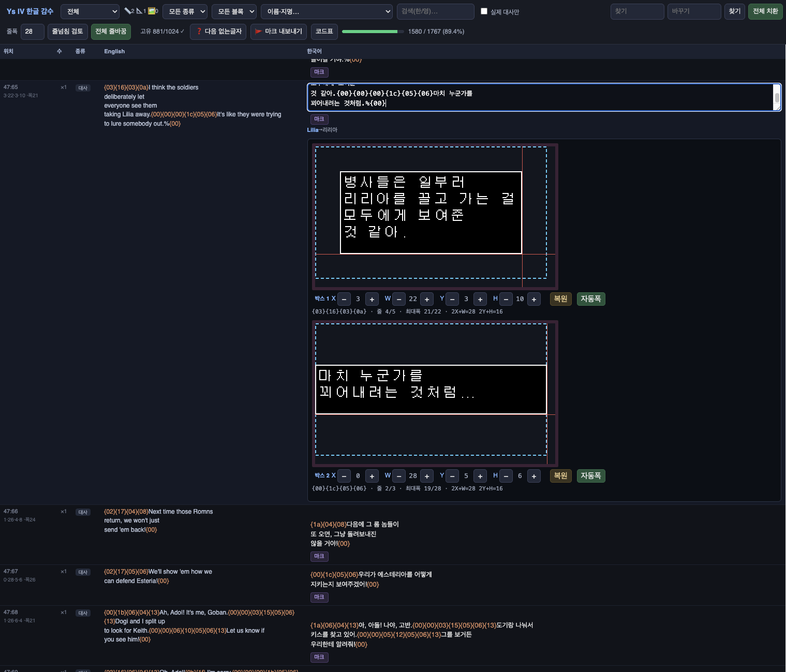786x672 pixels.
Task: Decrease Box 2 Y value with minus
Action: coord(452,476)
